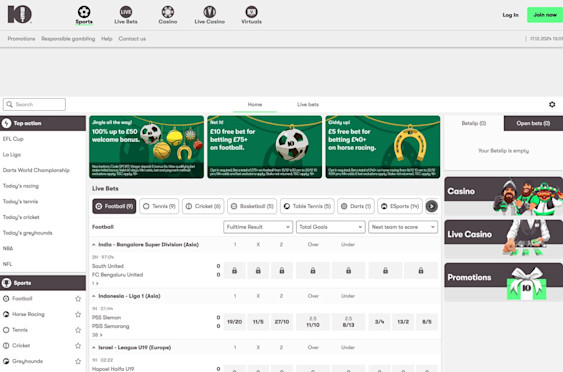Select the ESports filter chip
The height and width of the screenshot is (372, 563).
pyautogui.click(x=400, y=206)
